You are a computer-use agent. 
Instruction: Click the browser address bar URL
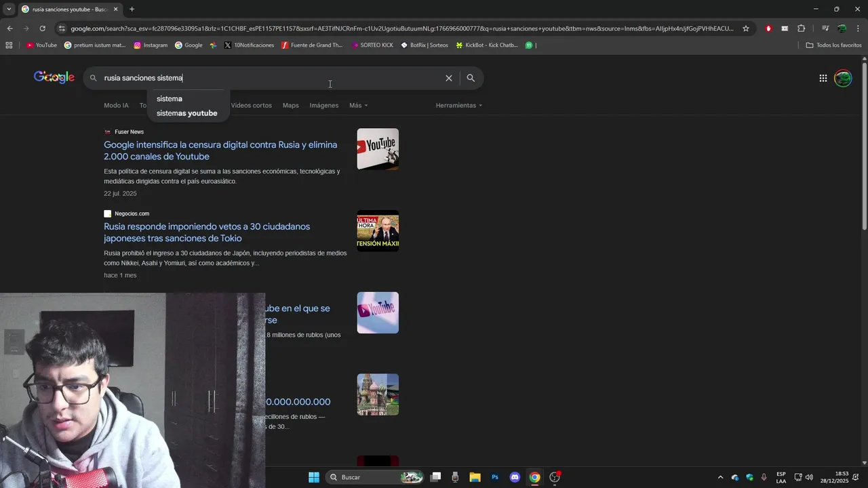(402, 28)
